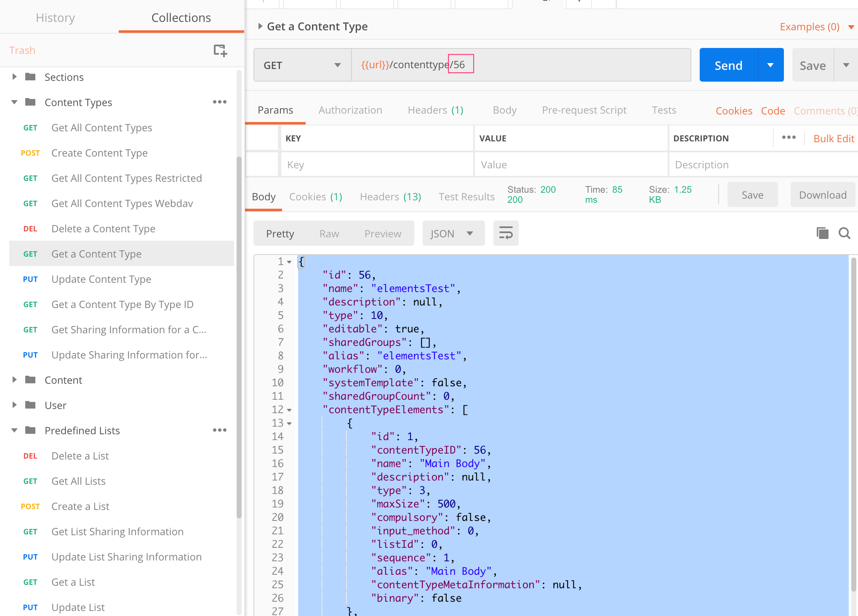Copy response body to clipboard
This screenshot has width=858, height=616.
822,233
